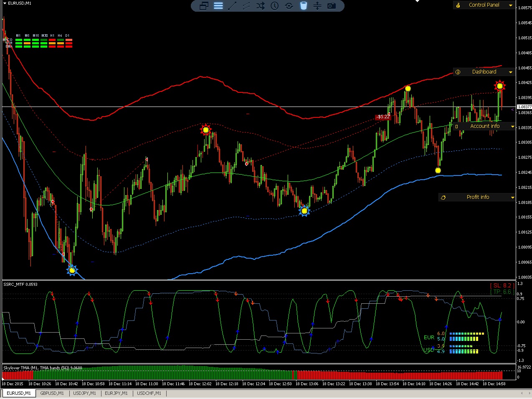Select the trend line drawing tool
Screen dimensions: 532x399
pyautogui.click(x=233, y=6)
